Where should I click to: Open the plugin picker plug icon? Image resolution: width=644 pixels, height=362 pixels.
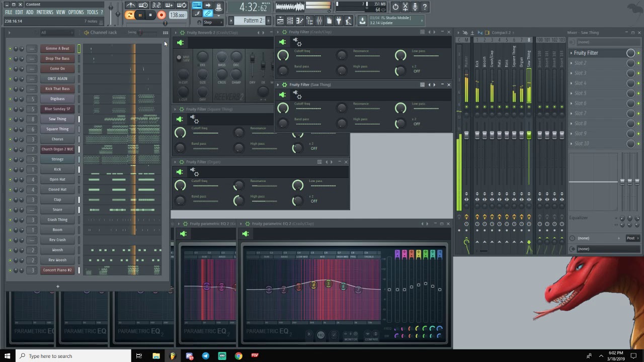[x=339, y=21]
